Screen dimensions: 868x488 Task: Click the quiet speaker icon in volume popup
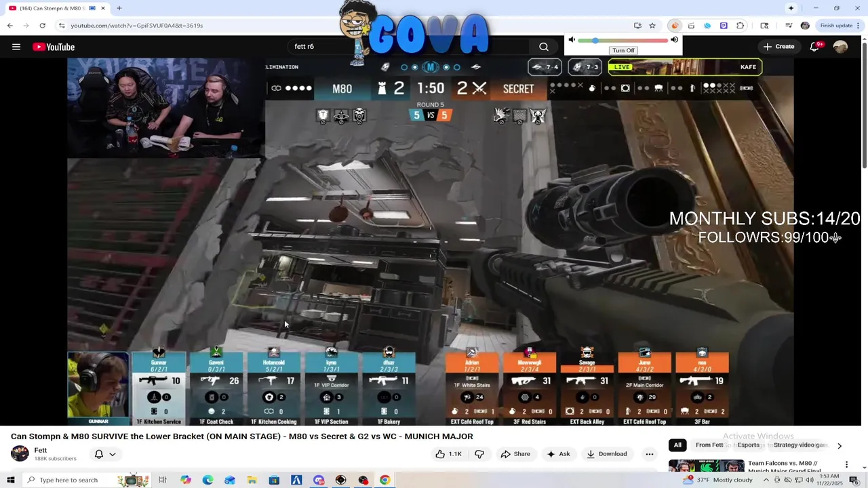[x=572, y=40]
